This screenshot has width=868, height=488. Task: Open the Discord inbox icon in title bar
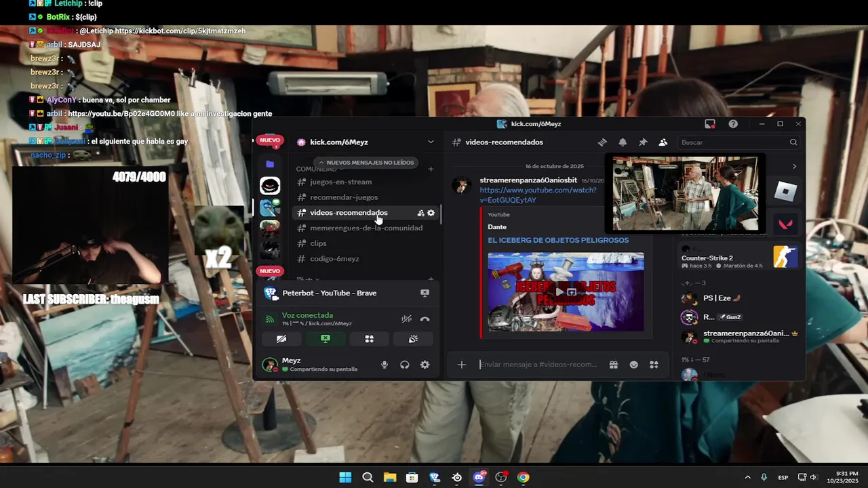click(x=710, y=124)
